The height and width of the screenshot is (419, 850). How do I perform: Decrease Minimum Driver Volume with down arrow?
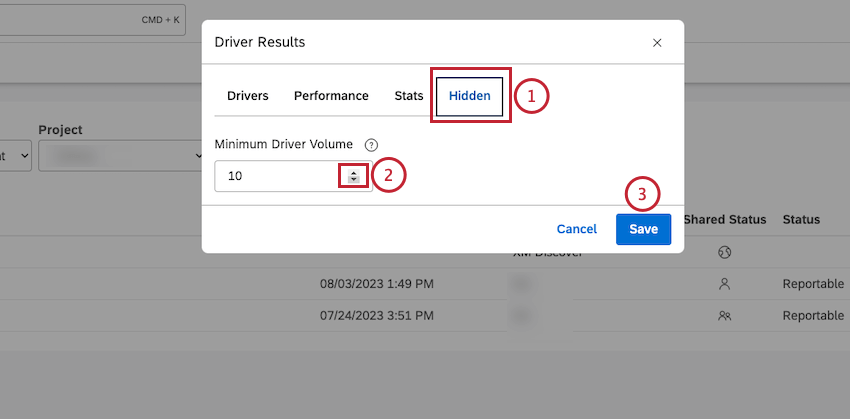[x=353, y=179]
